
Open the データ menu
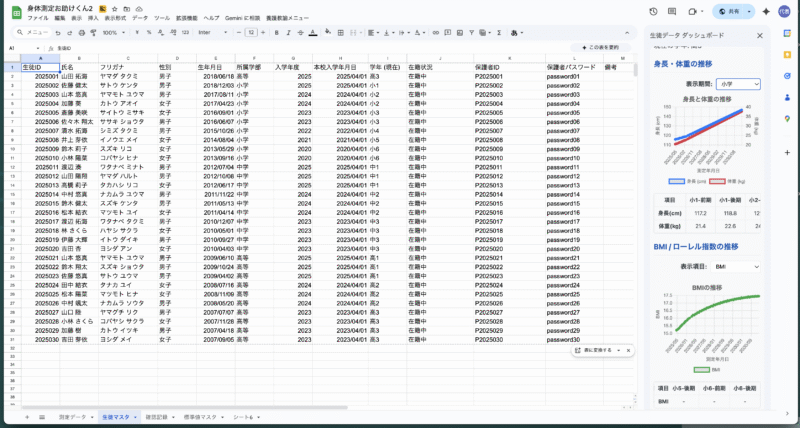coord(139,18)
